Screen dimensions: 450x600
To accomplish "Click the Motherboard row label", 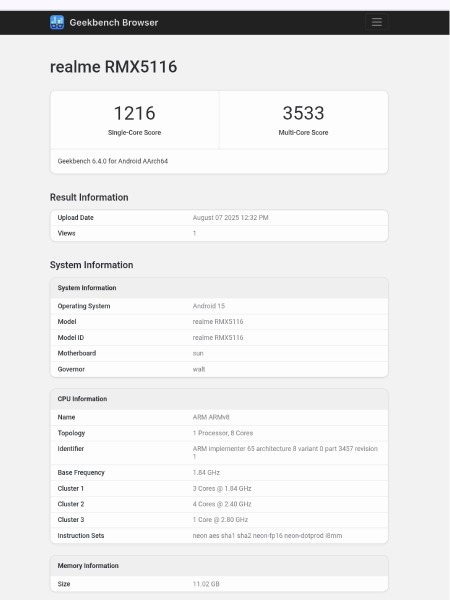I will point(77,353).
